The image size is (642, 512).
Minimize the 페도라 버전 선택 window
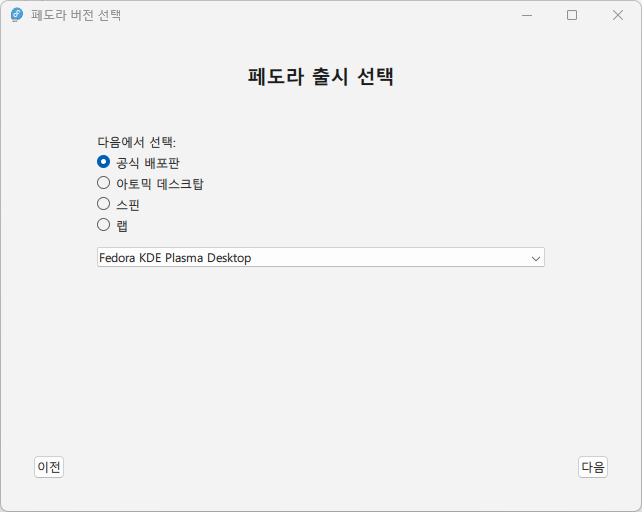tap(527, 15)
